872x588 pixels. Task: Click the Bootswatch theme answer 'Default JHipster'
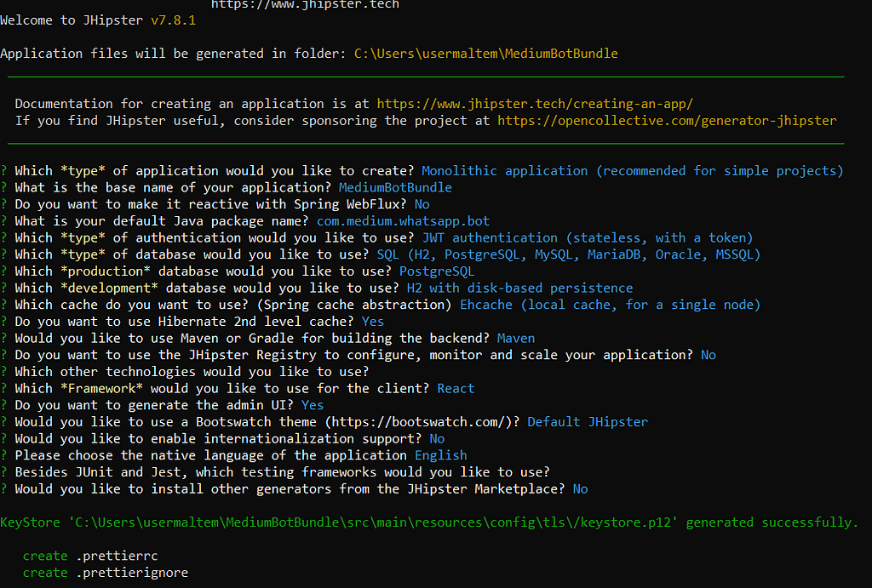coord(588,422)
